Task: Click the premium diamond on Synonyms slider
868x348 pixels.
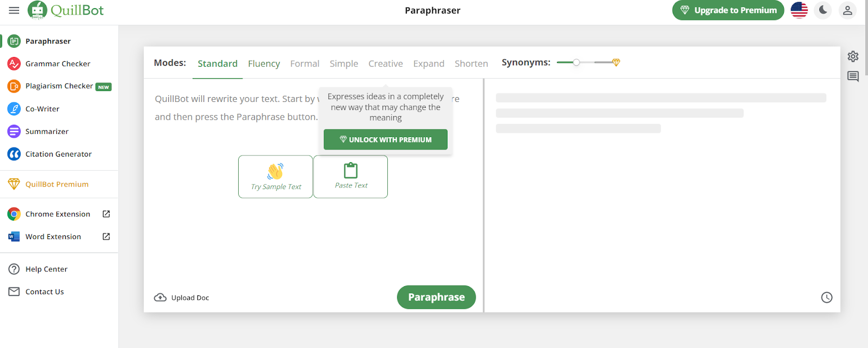Action: pos(616,63)
